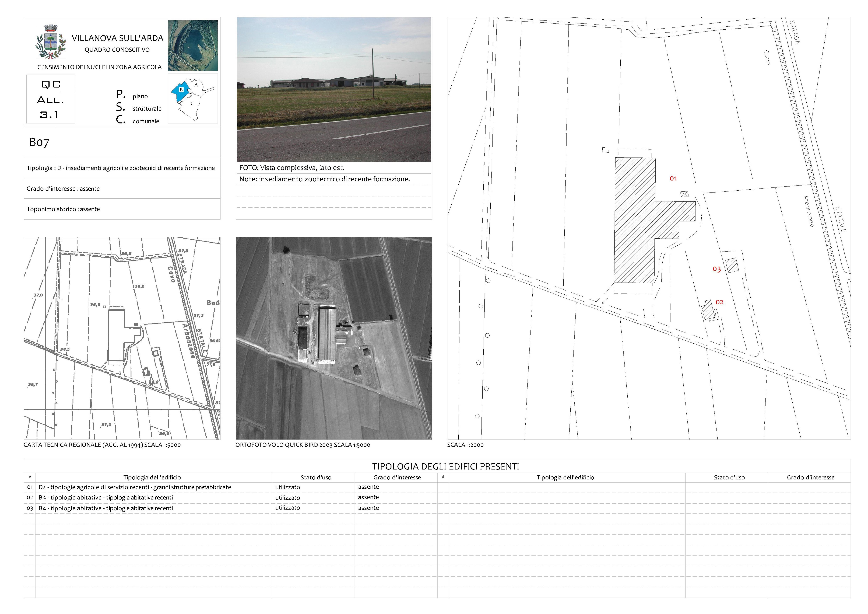
Task: Click 'assente' in table row 01
Action: 369,487
